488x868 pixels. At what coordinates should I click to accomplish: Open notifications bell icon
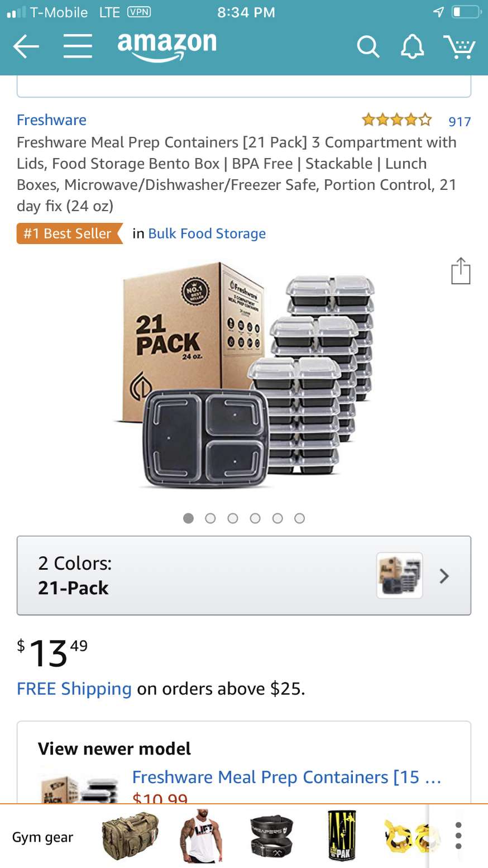(x=413, y=47)
